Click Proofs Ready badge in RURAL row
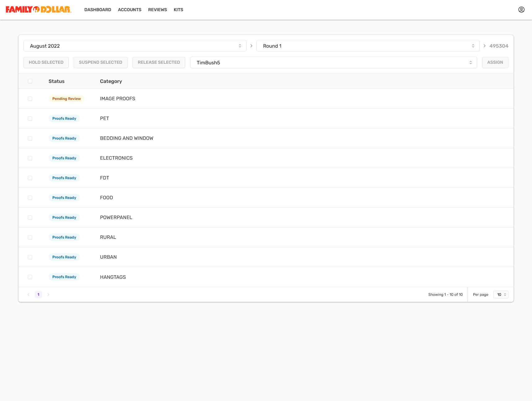Image resolution: width=532 pixels, height=401 pixels. (x=64, y=237)
